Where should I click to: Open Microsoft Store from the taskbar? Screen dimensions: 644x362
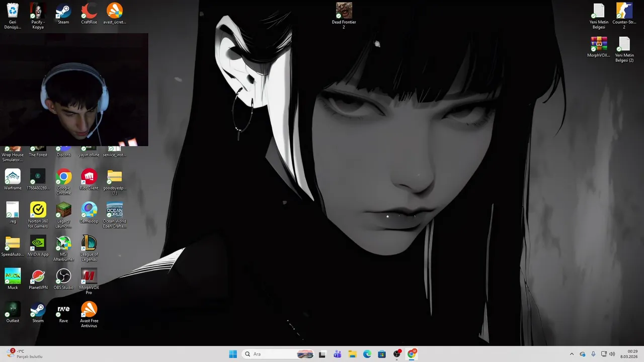pyautogui.click(x=382, y=354)
